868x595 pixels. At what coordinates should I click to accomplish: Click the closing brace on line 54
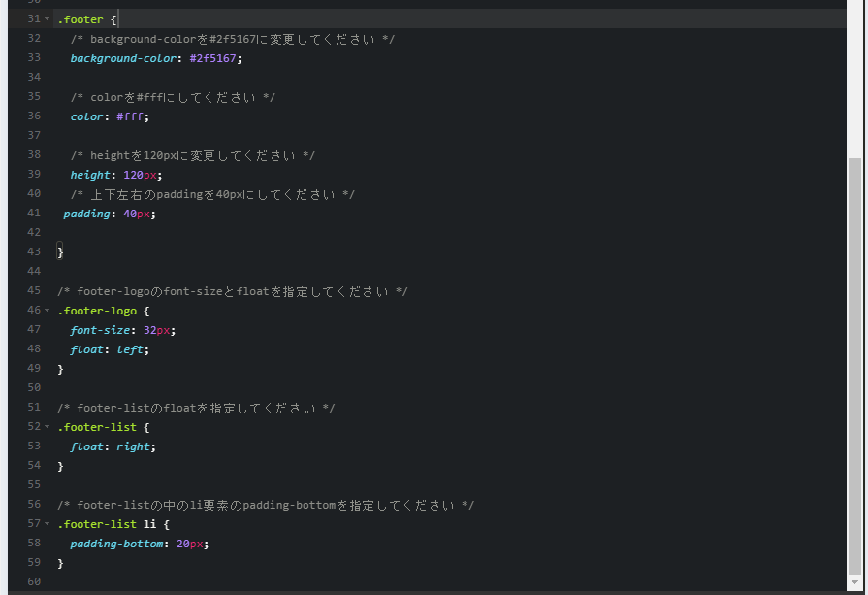tap(60, 466)
